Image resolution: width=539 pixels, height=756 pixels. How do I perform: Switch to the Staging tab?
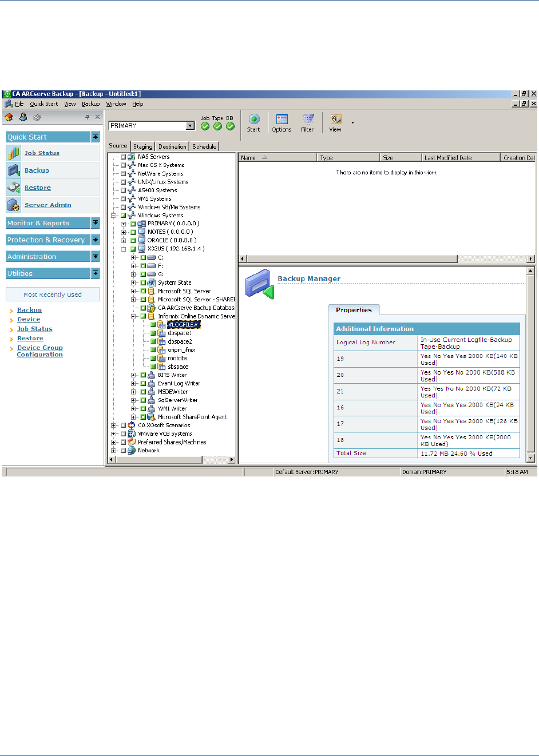pyautogui.click(x=143, y=147)
